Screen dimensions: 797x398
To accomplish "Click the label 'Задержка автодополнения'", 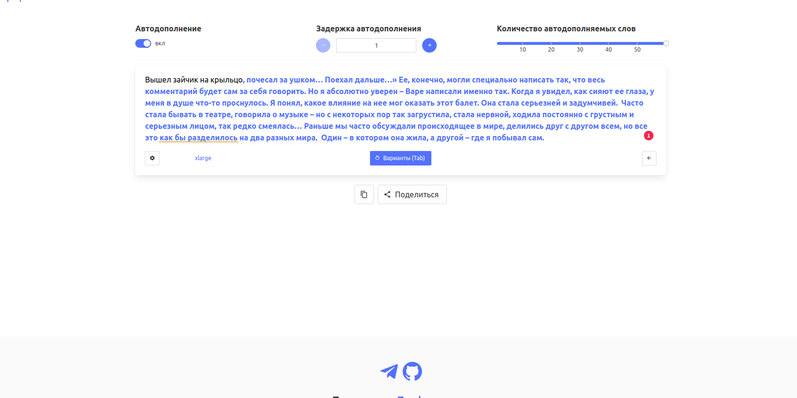I will click(x=369, y=29).
